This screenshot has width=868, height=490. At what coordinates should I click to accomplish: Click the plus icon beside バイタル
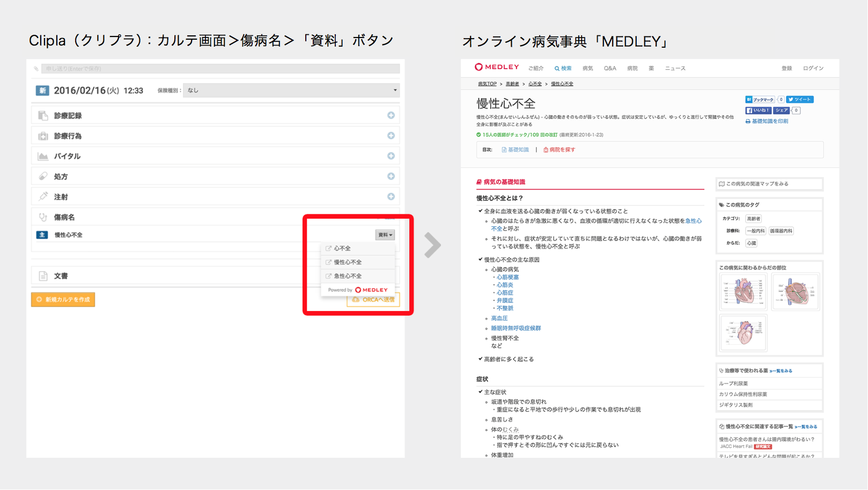pos(391,156)
